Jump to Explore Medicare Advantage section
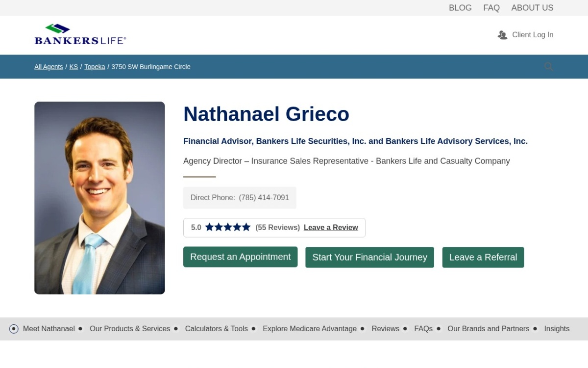Screen dimensions: 588x368 (x=310, y=329)
